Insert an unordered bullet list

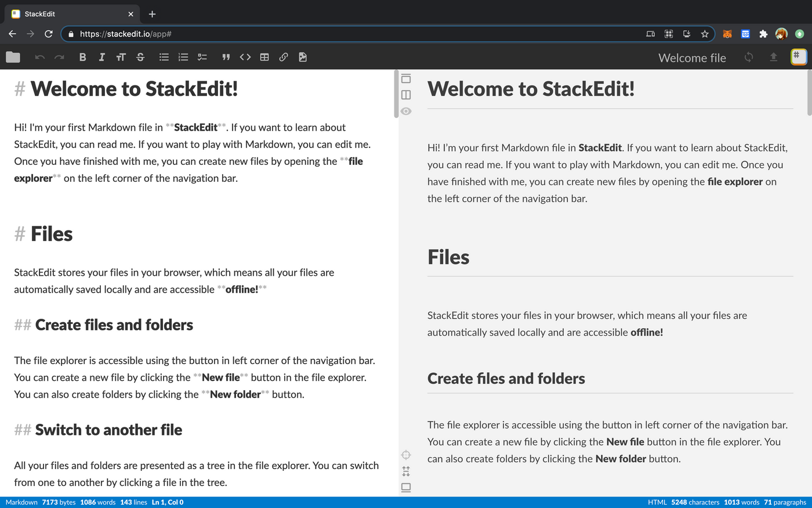click(164, 57)
